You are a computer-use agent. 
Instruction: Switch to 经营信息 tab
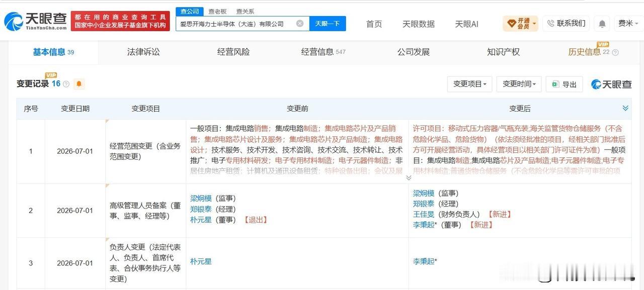point(323,52)
